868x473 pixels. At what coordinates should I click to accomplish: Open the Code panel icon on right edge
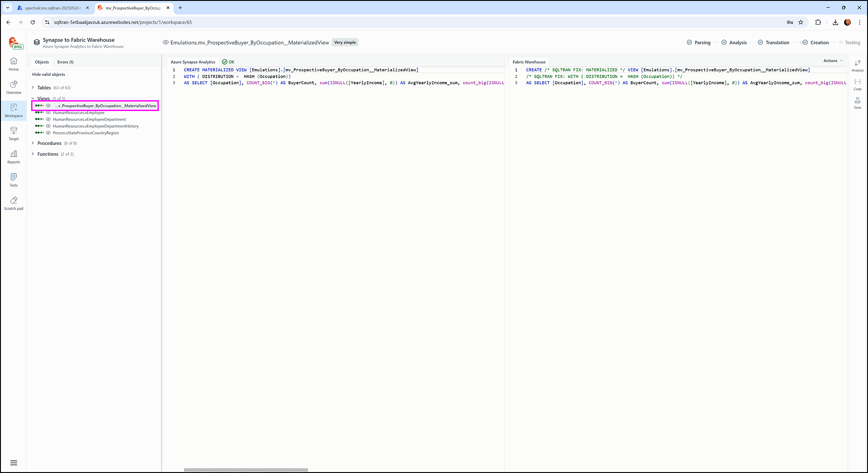click(858, 84)
